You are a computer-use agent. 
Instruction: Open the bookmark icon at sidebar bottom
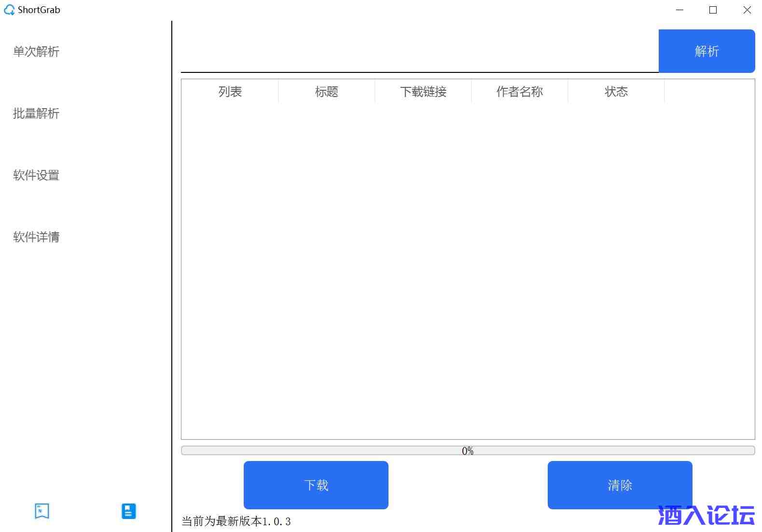point(42,511)
